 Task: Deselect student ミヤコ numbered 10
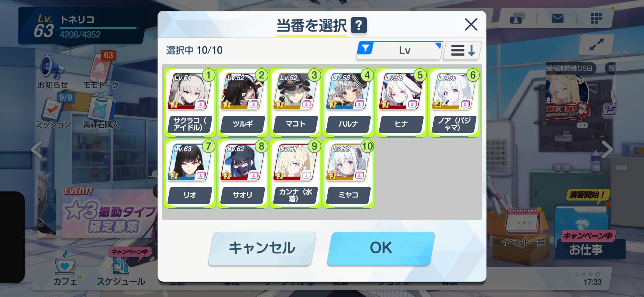pos(348,173)
